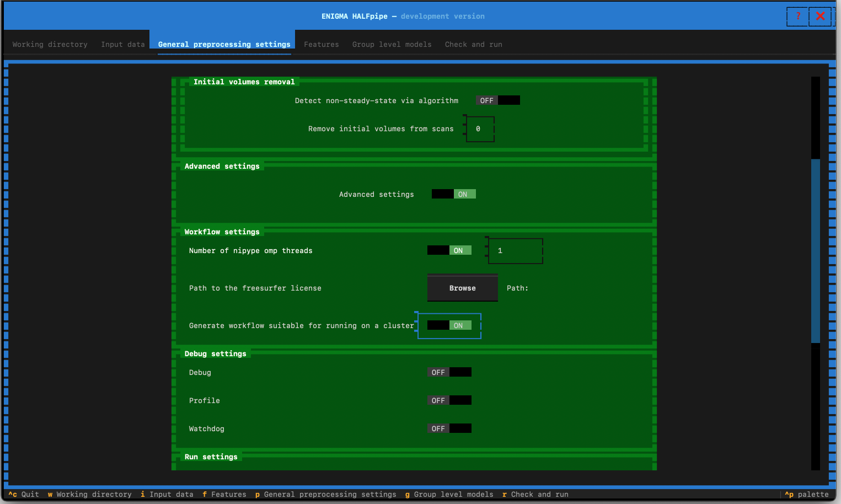841x504 pixels.
Task: Open help via the red question mark icon
Action: (x=797, y=16)
